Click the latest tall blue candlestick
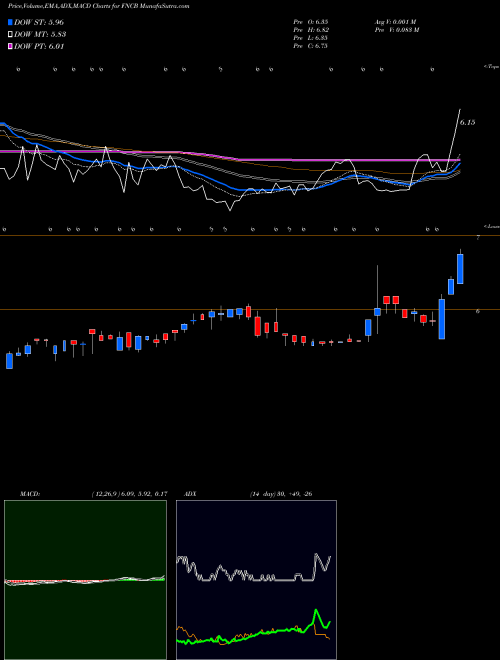Screen dimensions: 500x660 coord(460,269)
